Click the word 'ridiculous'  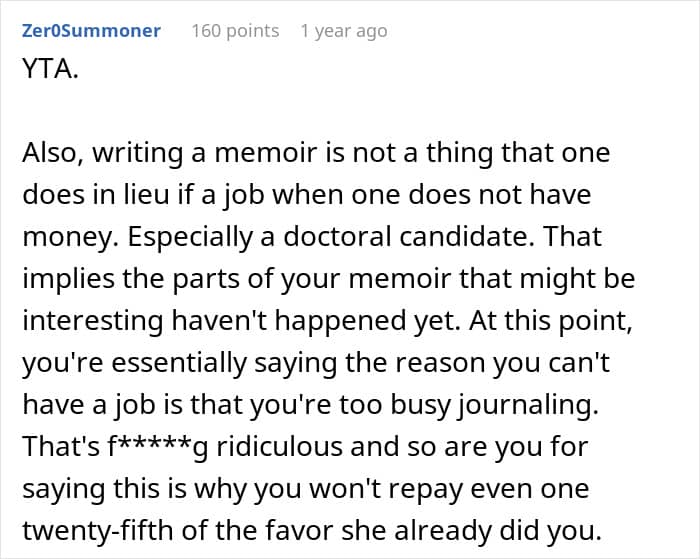pos(280,446)
